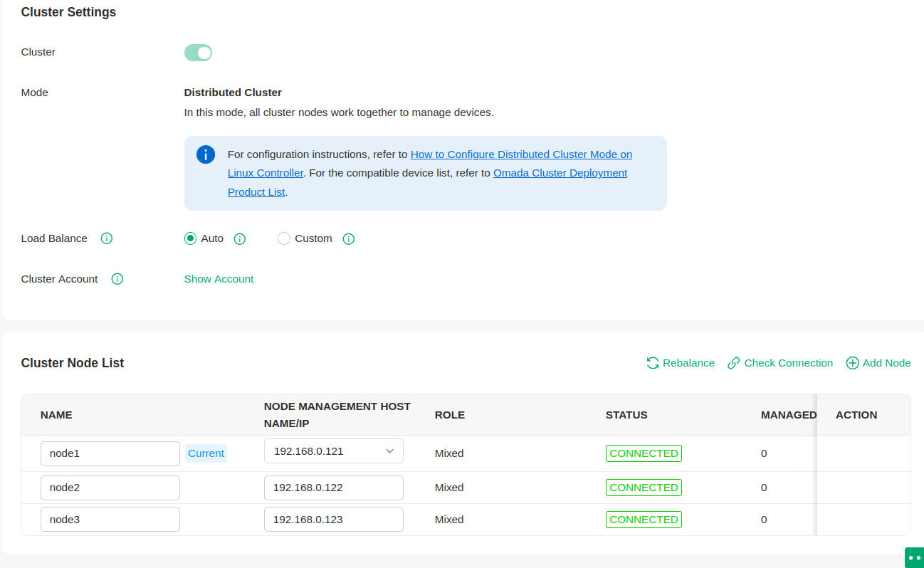Click the Check Connection chain icon
The width and height of the screenshot is (924, 568).
point(734,363)
